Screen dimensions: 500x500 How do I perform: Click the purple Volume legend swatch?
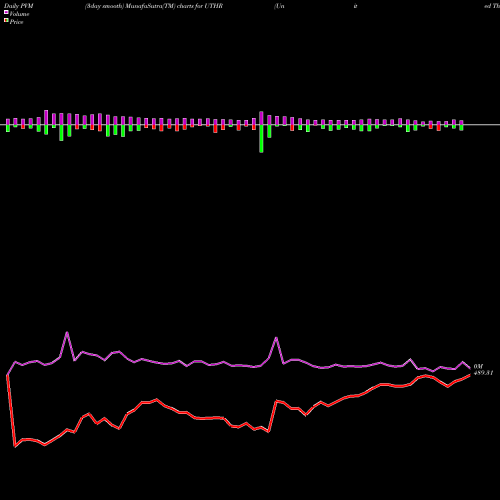[6, 12]
